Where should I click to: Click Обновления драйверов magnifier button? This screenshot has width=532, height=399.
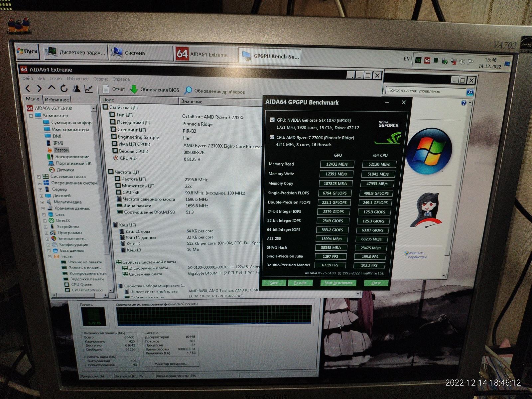pyautogui.click(x=215, y=91)
